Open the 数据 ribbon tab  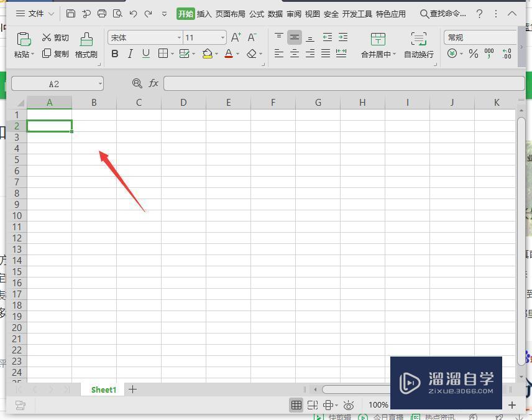coord(274,13)
